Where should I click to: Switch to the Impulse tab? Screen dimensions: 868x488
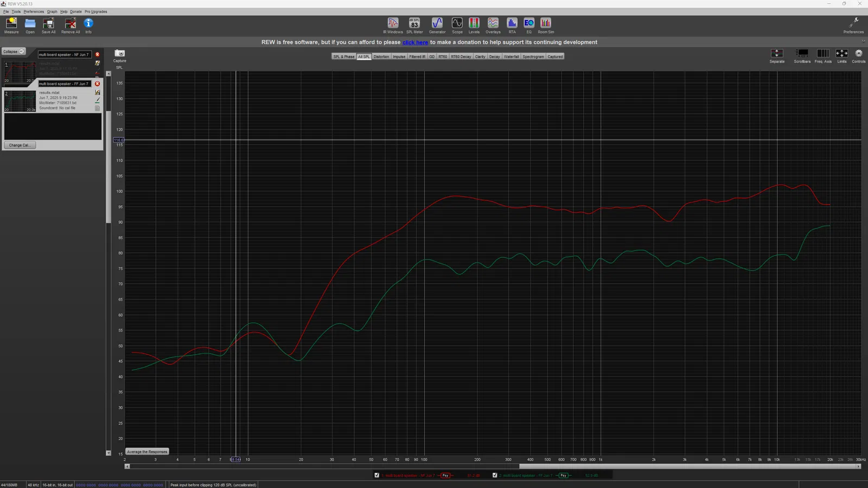(399, 56)
